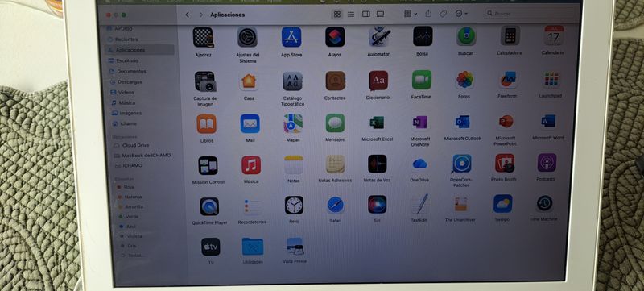Image resolution: width=644 pixels, height=291 pixels.
Task: Switch Finder to column view
Action: pyautogui.click(x=366, y=15)
